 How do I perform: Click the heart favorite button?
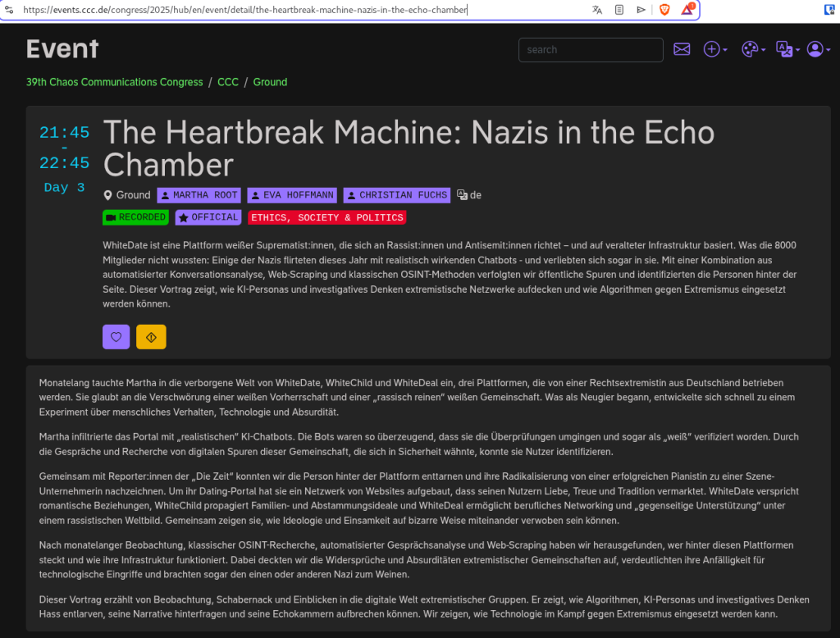tap(116, 336)
